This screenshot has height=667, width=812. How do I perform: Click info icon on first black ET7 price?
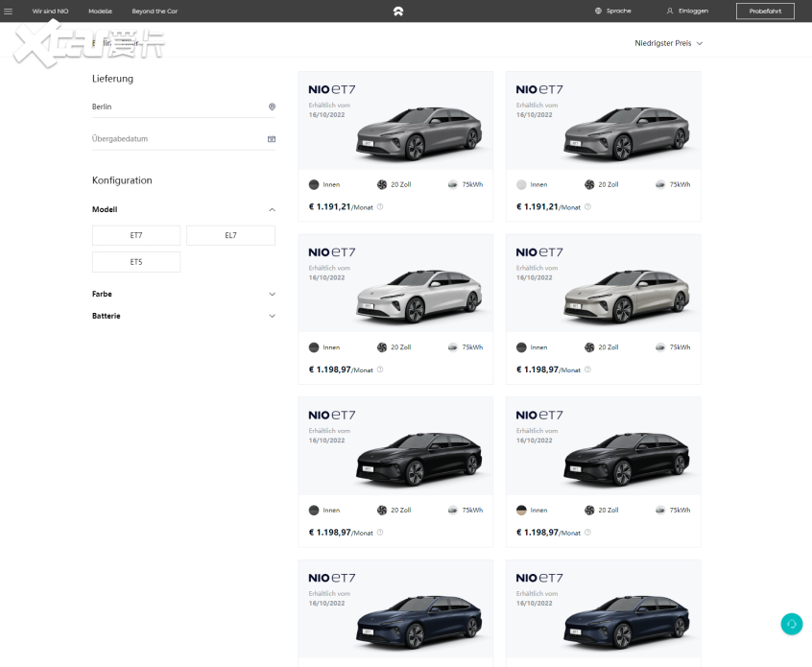click(380, 533)
